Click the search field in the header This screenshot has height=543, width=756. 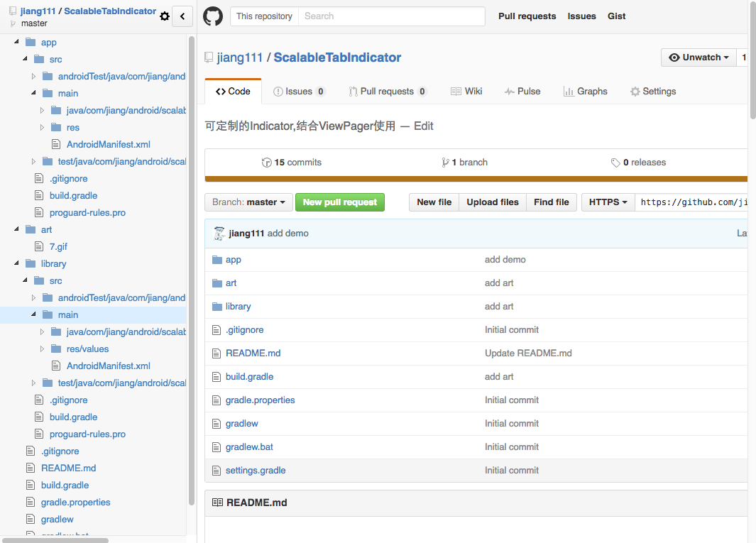(392, 16)
